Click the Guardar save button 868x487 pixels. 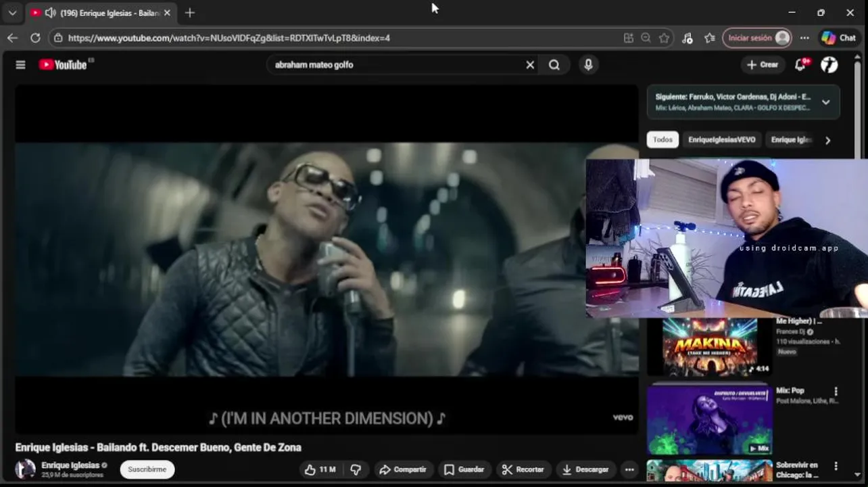point(464,469)
